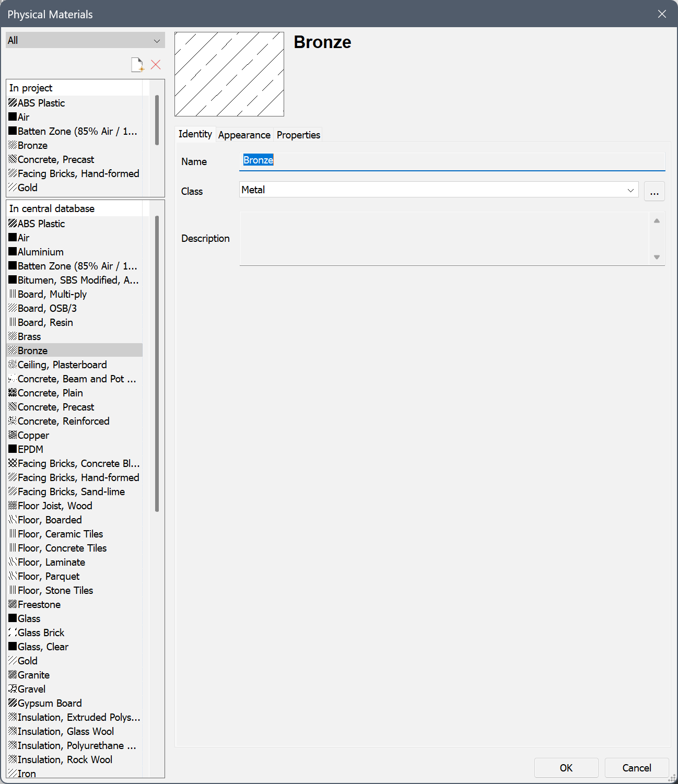Open the All filter dropdown

[85, 40]
